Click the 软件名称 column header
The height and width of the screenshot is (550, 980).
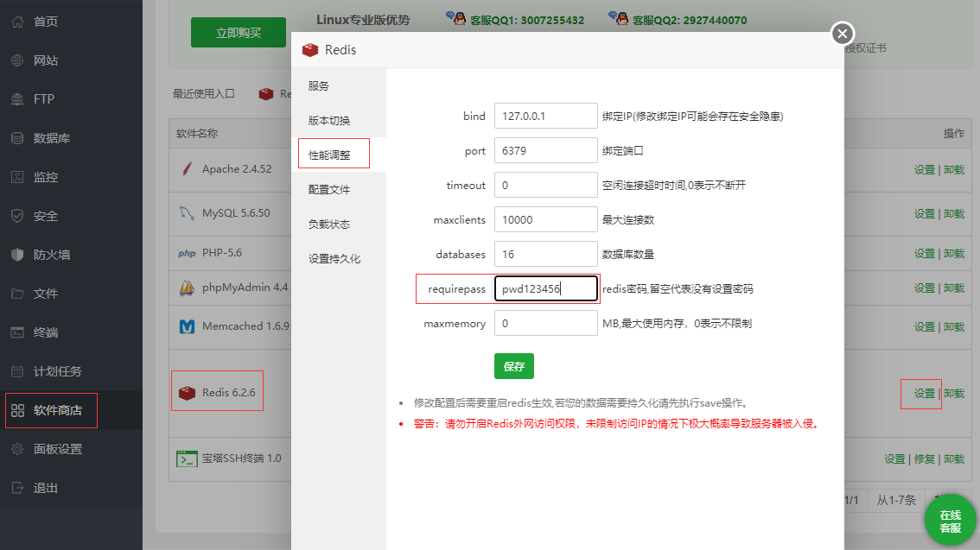pyautogui.click(x=197, y=134)
